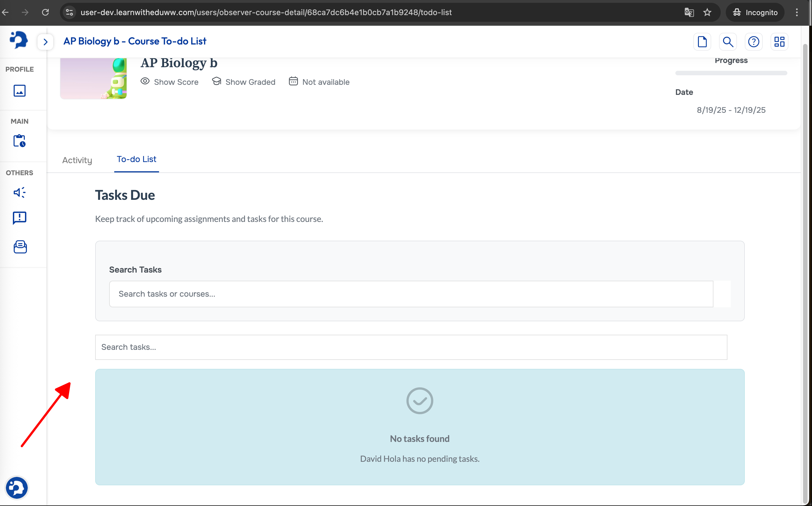Click the Not available calendar label
The width and height of the screenshot is (812, 506).
319,82
